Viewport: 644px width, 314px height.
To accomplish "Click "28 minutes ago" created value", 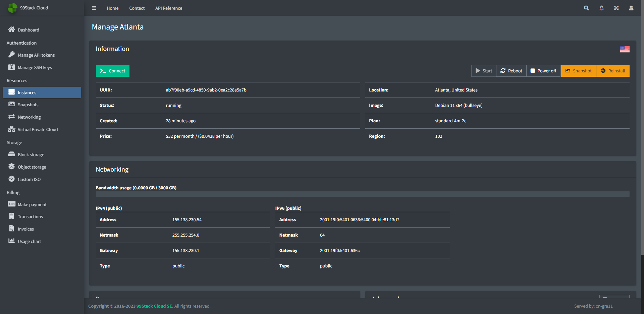I will pyautogui.click(x=180, y=121).
